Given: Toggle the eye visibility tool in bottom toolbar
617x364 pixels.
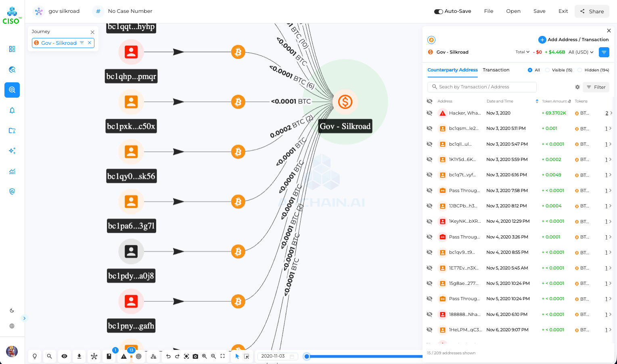Looking at the screenshot, I should coord(64,356).
